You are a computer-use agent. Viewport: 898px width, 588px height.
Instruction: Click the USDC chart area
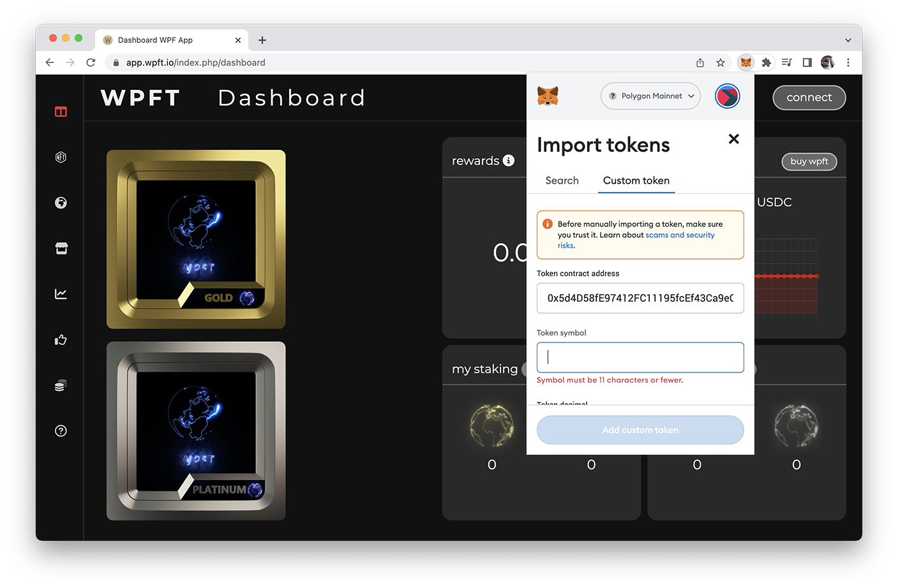click(x=786, y=276)
